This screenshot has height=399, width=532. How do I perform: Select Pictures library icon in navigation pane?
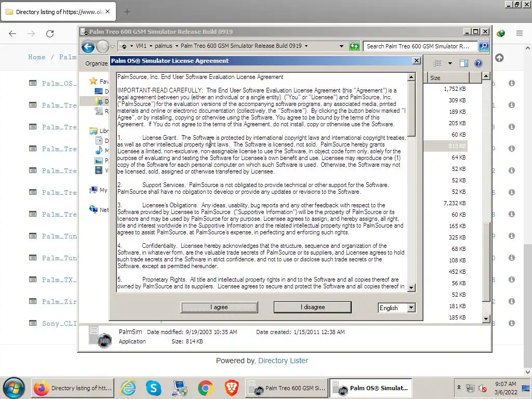click(99, 161)
